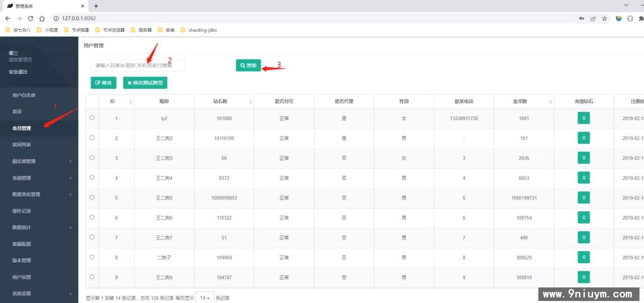Click phone number 13338911726 cell
This screenshot has width=644, height=303.
pyautogui.click(x=464, y=118)
